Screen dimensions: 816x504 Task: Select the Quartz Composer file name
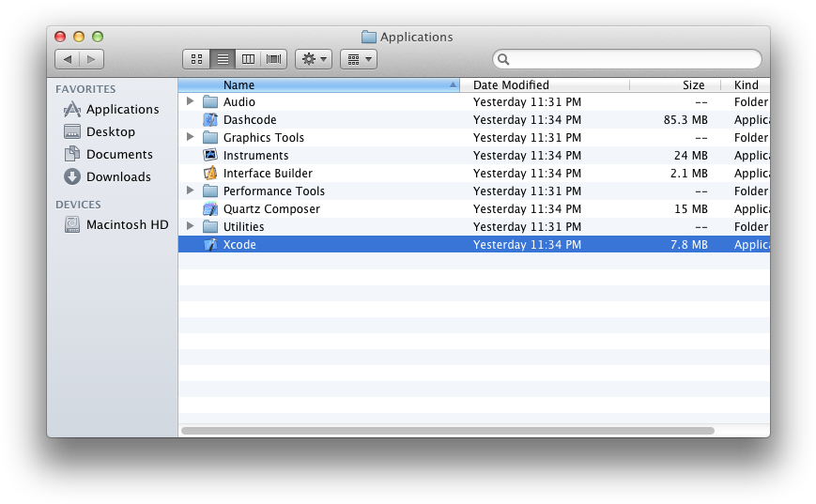[x=271, y=209]
